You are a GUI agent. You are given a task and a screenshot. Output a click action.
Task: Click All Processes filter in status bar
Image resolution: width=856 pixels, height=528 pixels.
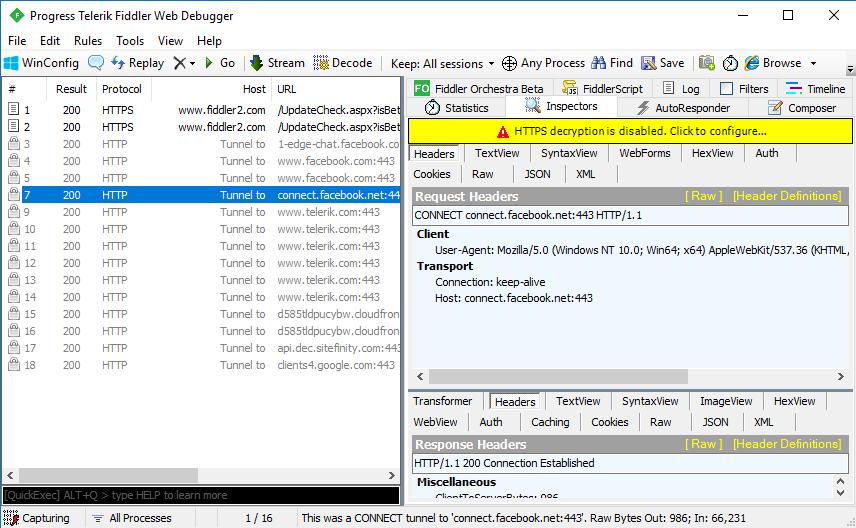(132, 518)
